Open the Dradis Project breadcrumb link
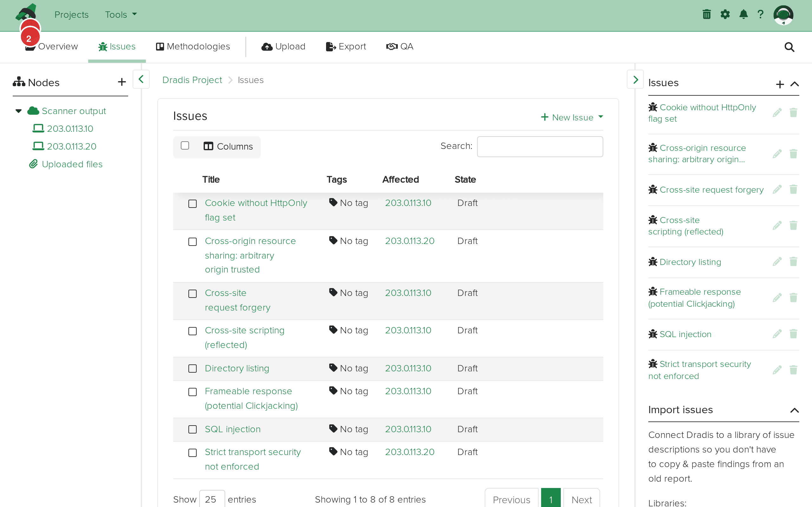812x507 pixels. [x=192, y=80]
